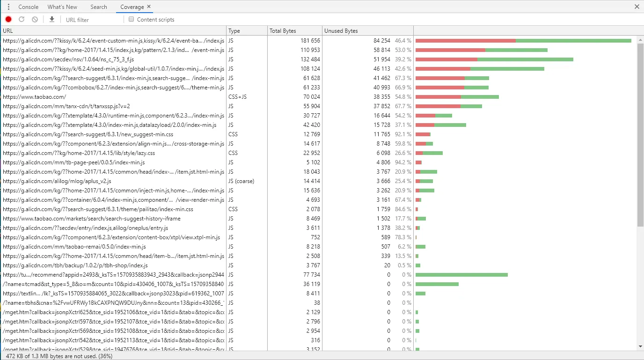
Task: Click the reload and start instrumenting icon
Action: 22,19
